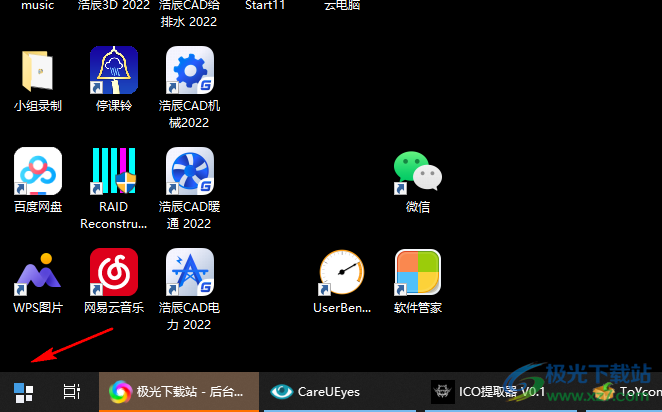Select the 软件管家 label text

tap(418, 308)
